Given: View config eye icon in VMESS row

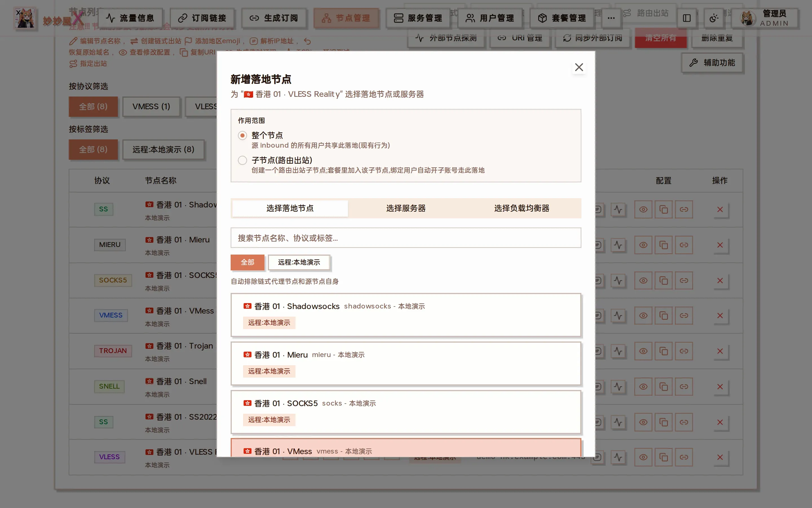Looking at the screenshot, I should (x=643, y=316).
